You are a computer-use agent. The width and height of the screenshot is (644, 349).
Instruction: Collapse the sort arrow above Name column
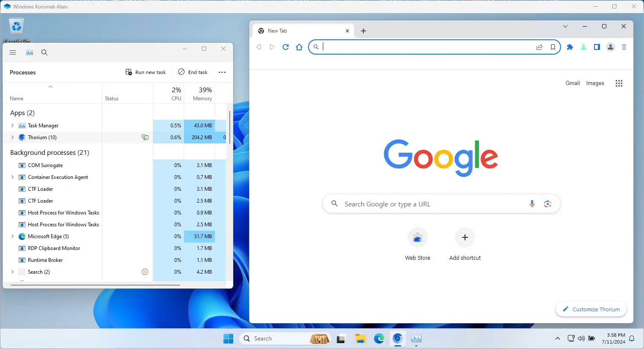pos(50,87)
